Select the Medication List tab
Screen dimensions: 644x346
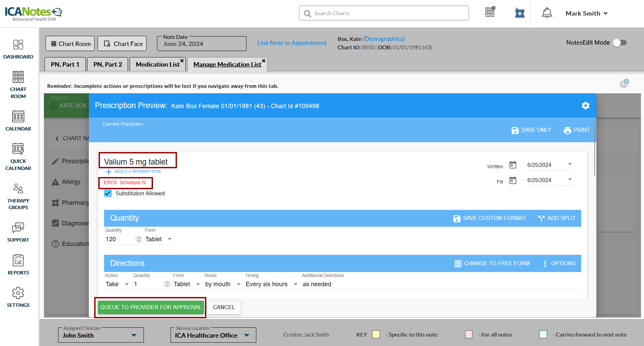(x=157, y=64)
